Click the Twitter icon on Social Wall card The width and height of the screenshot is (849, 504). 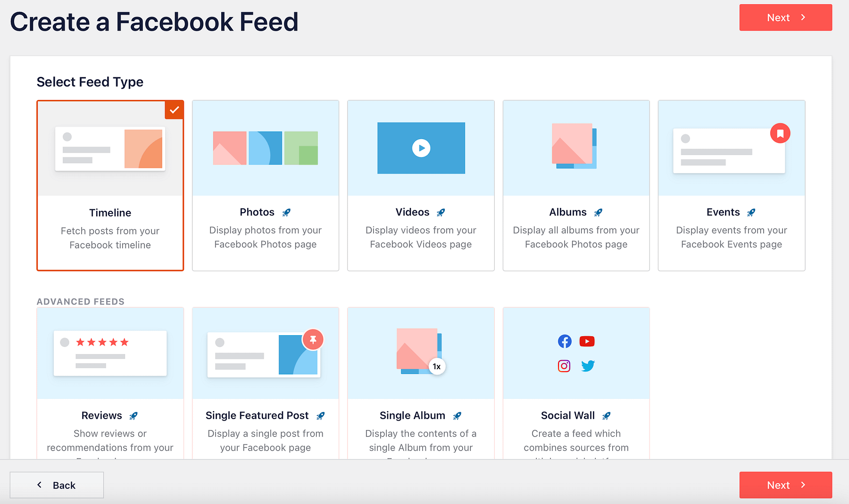coord(588,366)
